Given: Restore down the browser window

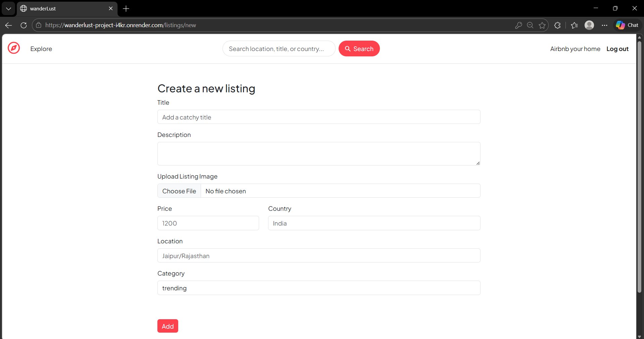Looking at the screenshot, I should click(x=615, y=8).
